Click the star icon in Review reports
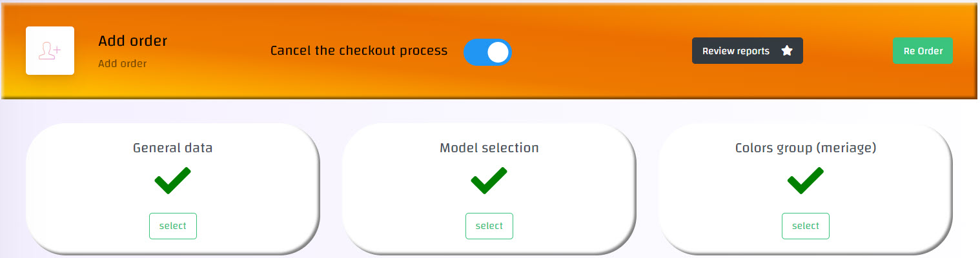Screen dimensions: 980x258 pos(787,51)
